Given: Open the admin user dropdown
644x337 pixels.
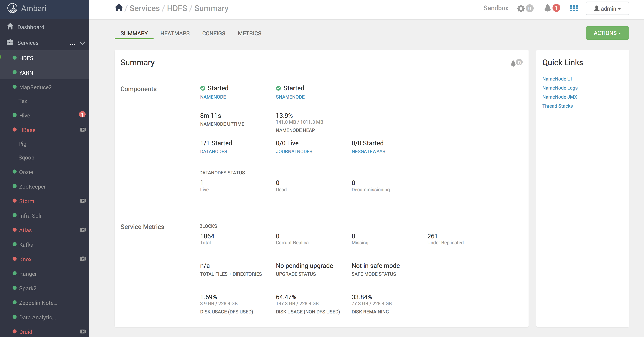Looking at the screenshot, I should pyautogui.click(x=607, y=8).
